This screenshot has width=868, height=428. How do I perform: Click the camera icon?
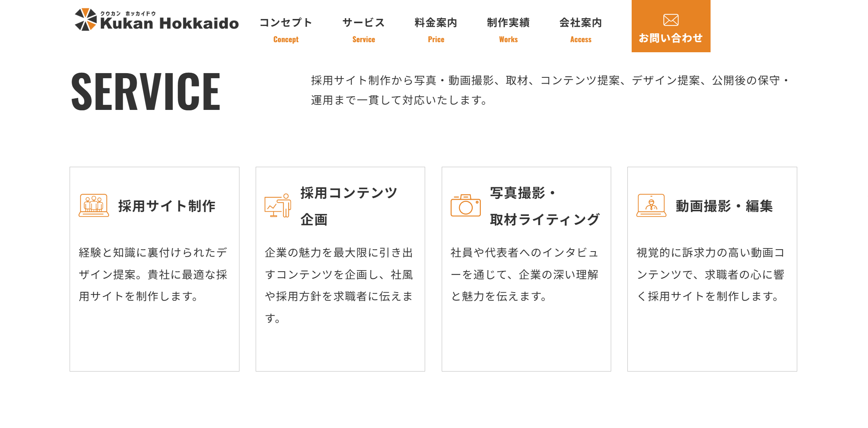click(x=466, y=205)
